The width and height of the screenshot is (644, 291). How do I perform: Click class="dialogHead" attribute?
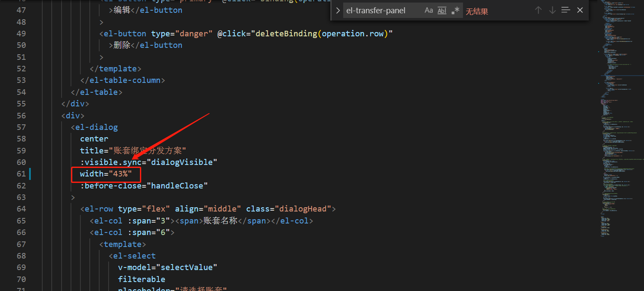click(289, 209)
